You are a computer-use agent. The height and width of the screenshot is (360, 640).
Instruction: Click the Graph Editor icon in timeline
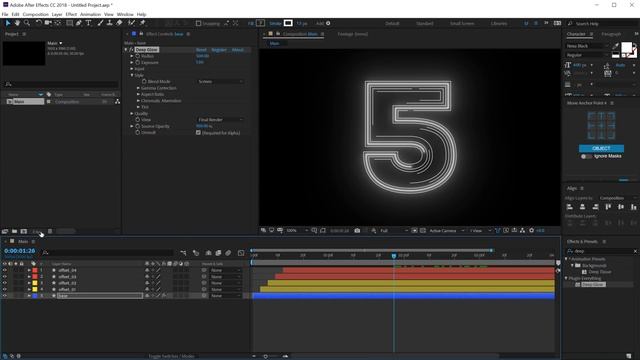point(241,253)
